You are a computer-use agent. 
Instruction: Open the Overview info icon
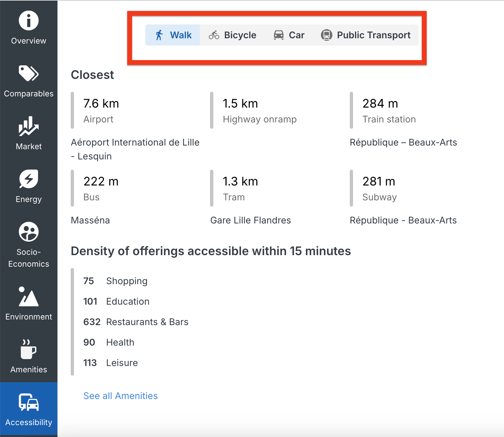[x=29, y=20]
